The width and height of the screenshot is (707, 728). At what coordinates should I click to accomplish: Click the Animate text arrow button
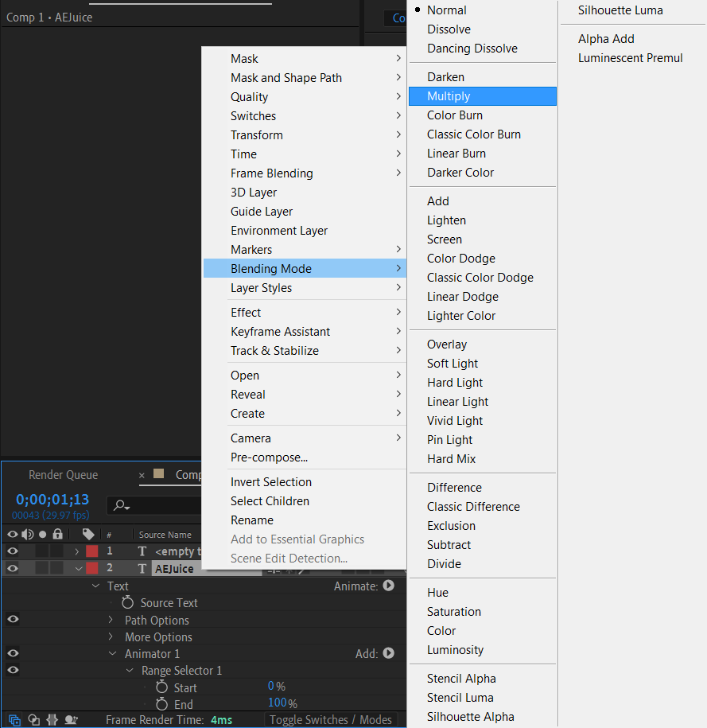click(388, 586)
